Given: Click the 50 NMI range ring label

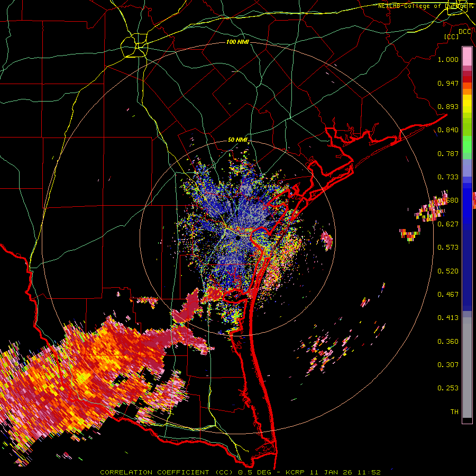Looking at the screenshot, I should coord(237,140).
